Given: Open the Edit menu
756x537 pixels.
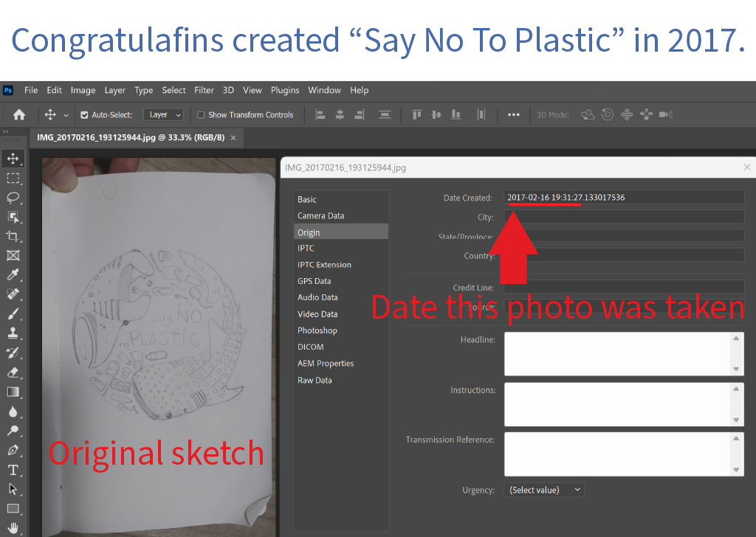Looking at the screenshot, I should pos(54,90).
